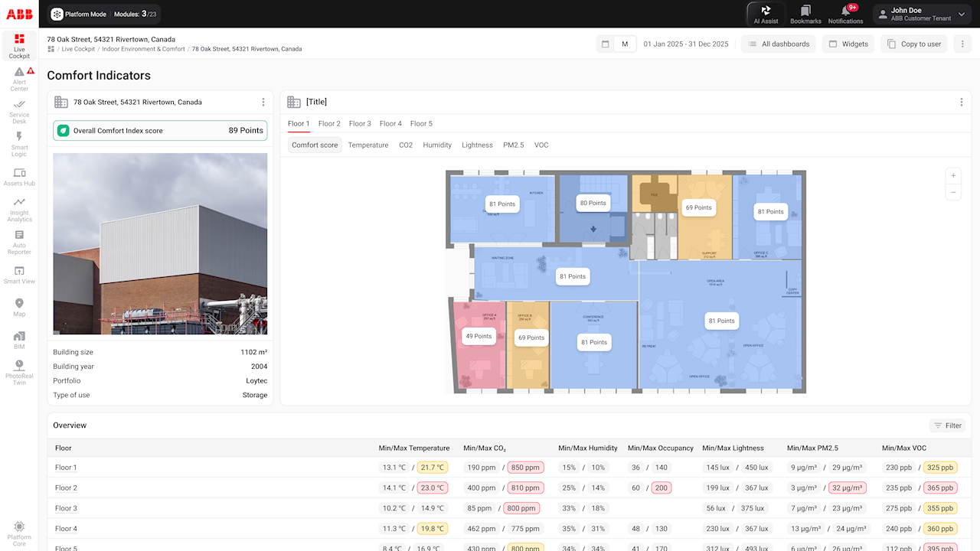Click the building photo thumbnail
Screen dimensions: 980x551
tap(160, 243)
